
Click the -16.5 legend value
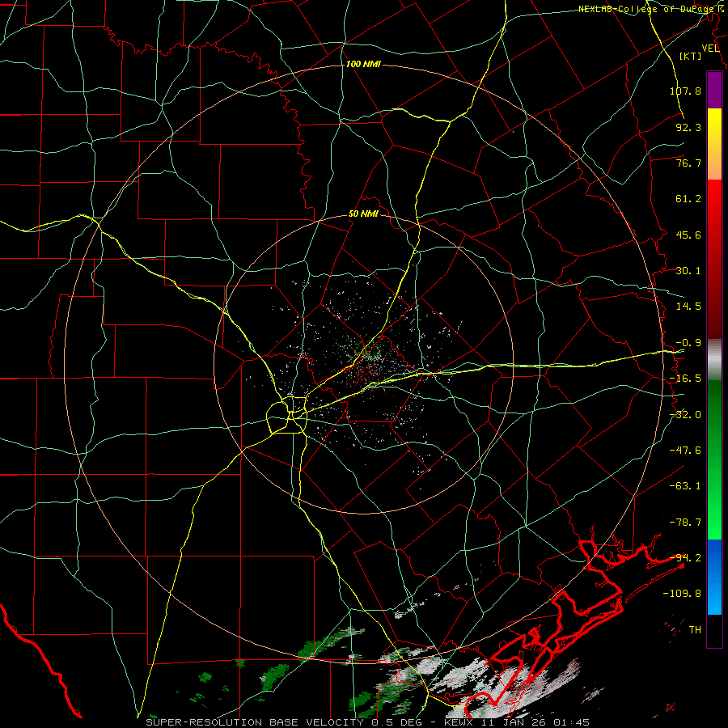pos(685,379)
